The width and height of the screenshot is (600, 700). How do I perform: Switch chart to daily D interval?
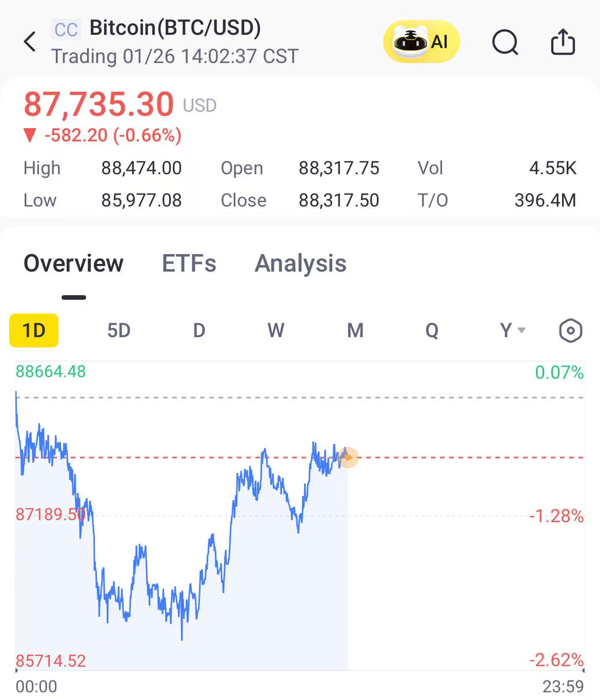coord(199,331)
